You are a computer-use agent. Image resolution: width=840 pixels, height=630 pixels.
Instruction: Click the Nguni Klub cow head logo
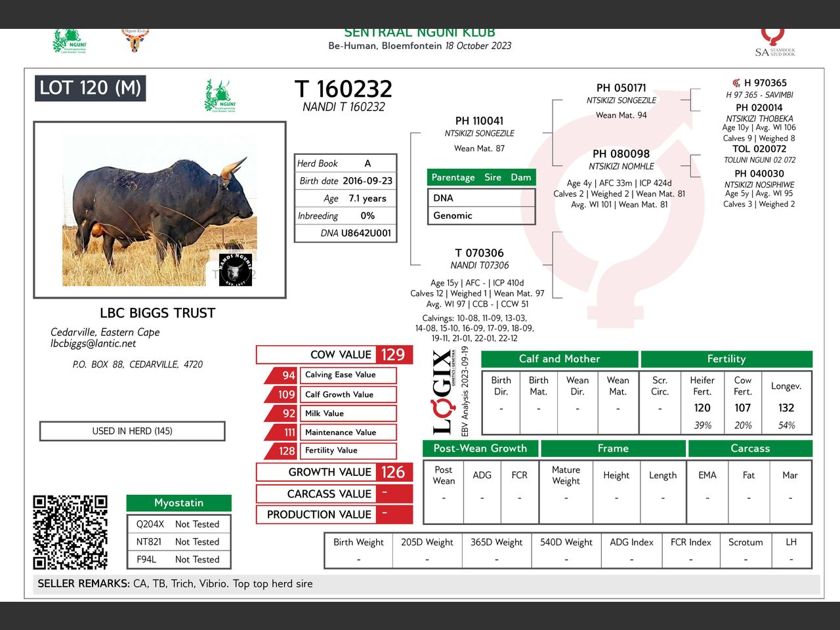[135, 41]
